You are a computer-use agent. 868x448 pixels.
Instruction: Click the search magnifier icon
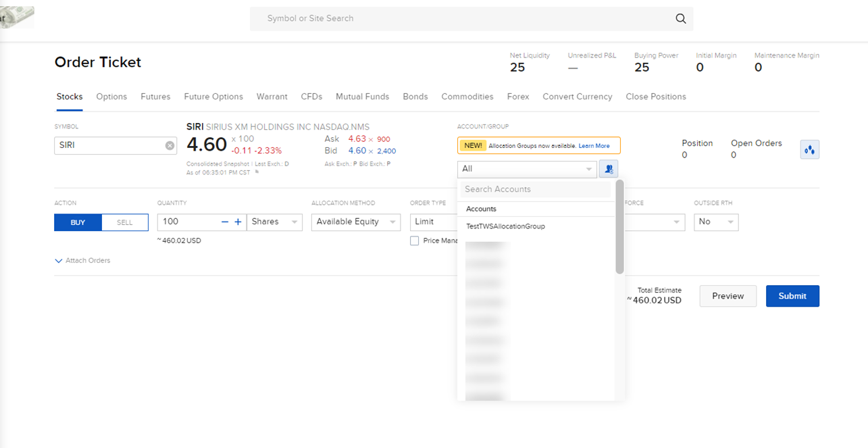pos(681,18)
